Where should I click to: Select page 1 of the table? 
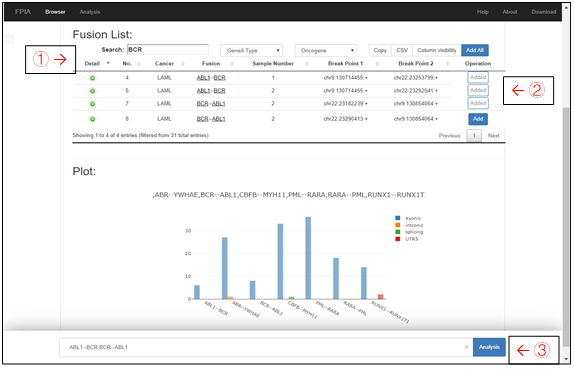[x=474, y=135]
